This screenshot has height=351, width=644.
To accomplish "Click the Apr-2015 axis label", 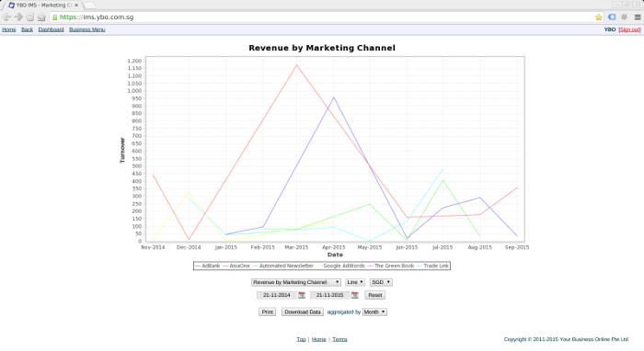I will click(x=333, y=247).
